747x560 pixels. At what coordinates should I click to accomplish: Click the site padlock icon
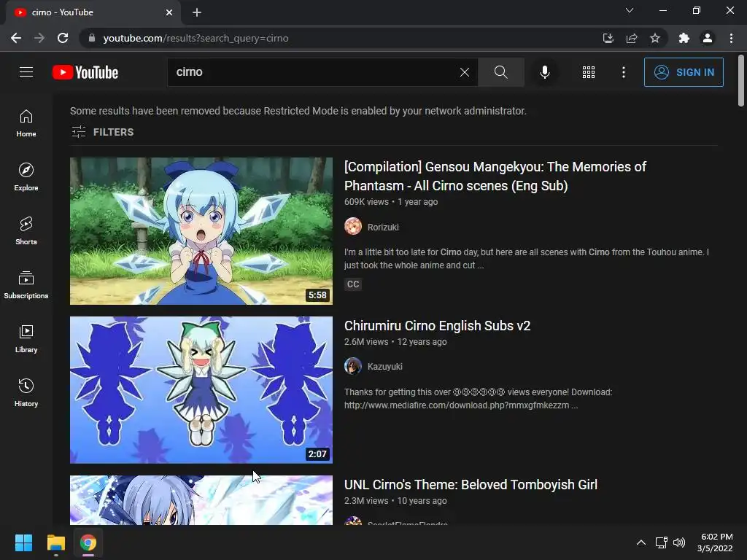click(x=92, y=38)
